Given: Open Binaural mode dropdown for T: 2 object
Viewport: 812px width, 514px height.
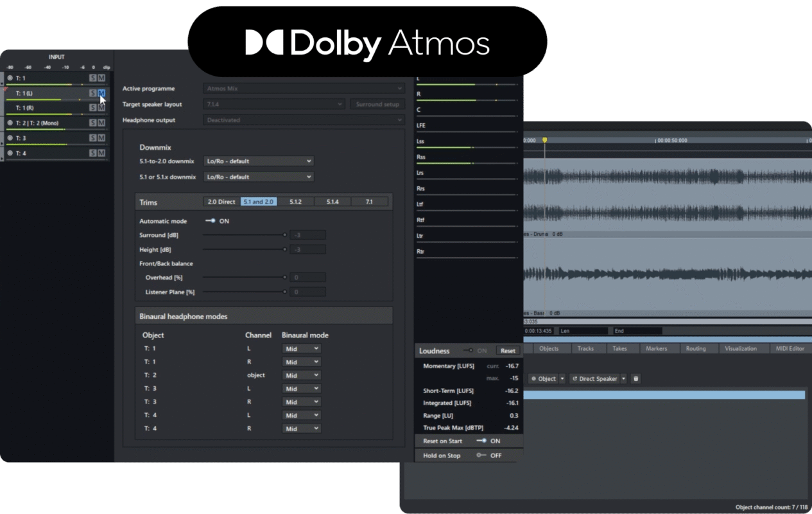Looking at the screenshot, I should pyautogui.click(x=301, y=375).
